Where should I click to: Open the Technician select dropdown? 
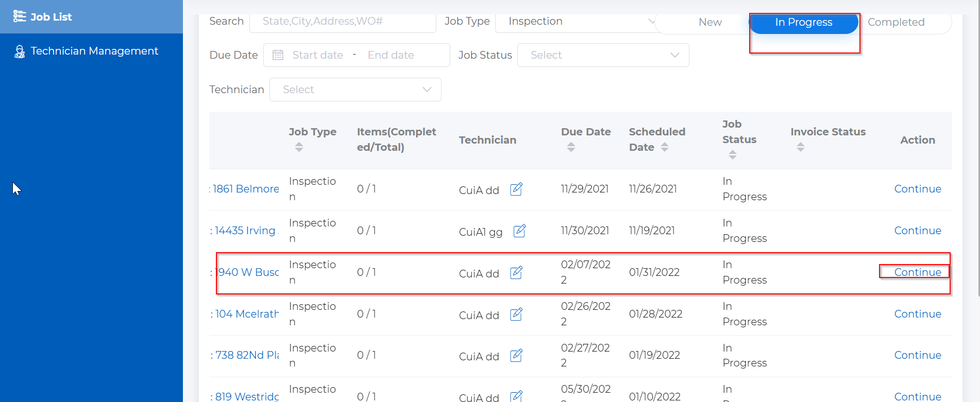click(x=356, y=90)
